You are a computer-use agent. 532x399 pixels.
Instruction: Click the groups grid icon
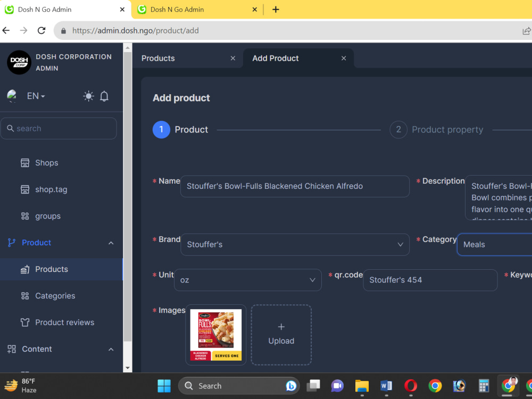[x=25, y=216]
